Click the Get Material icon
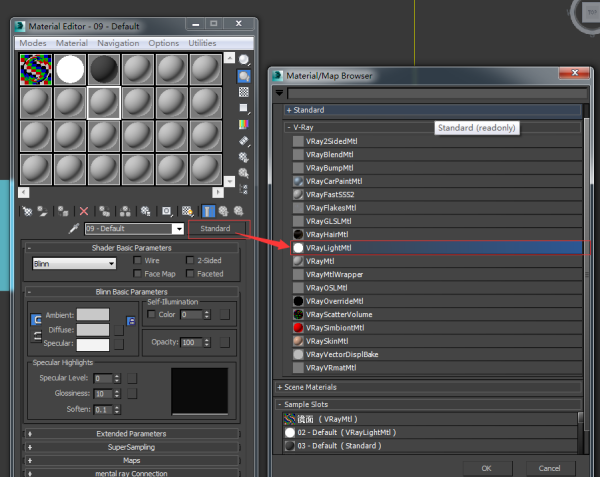The height and width of the screenshot is (477, 600). coord(27,211)
